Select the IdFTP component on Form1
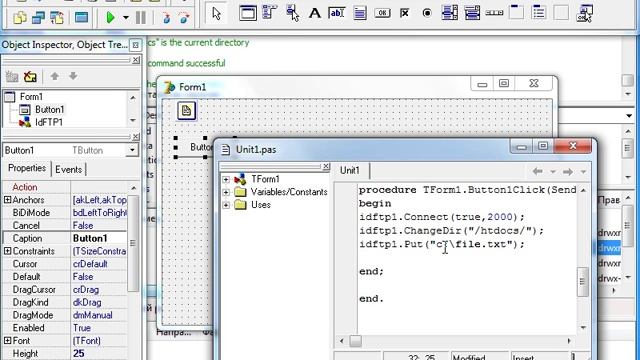Image resolution: width=640 pixels, height=360 pixels. pyautogui.click(x=187, y=111)
